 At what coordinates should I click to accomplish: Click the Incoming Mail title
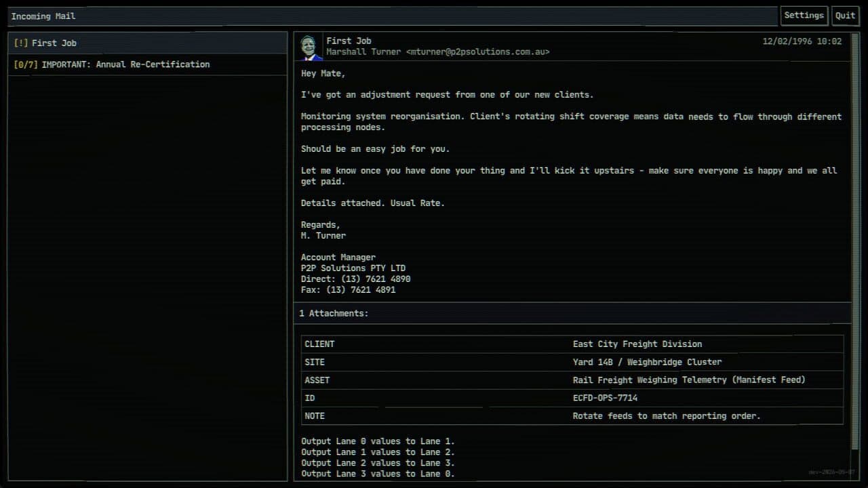pos(43,16)
